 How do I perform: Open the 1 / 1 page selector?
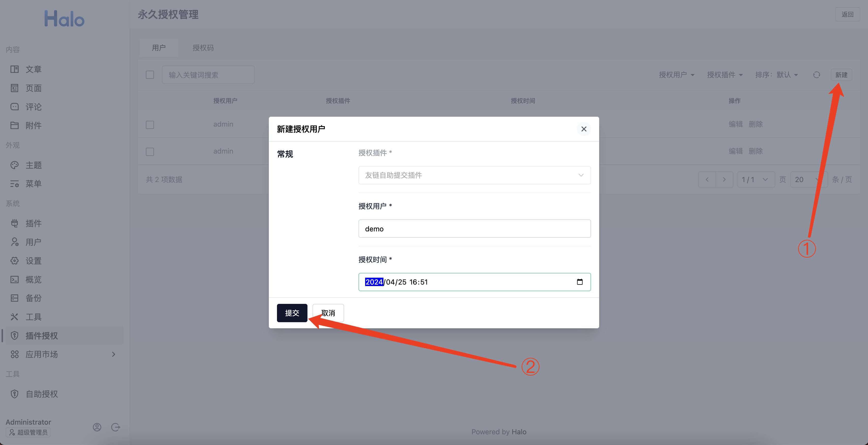pos(756,179)
